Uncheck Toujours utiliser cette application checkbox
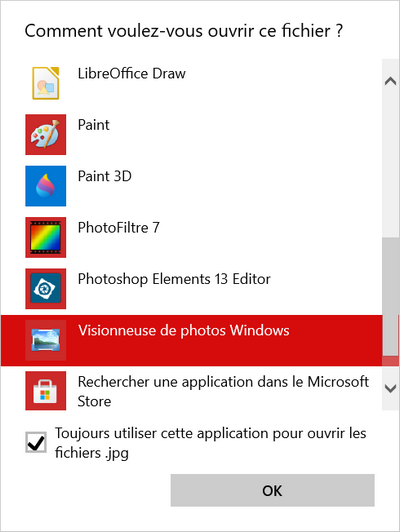Image resolution: width=400 pixels, height=532 pixels. click(x=36, y=442)
